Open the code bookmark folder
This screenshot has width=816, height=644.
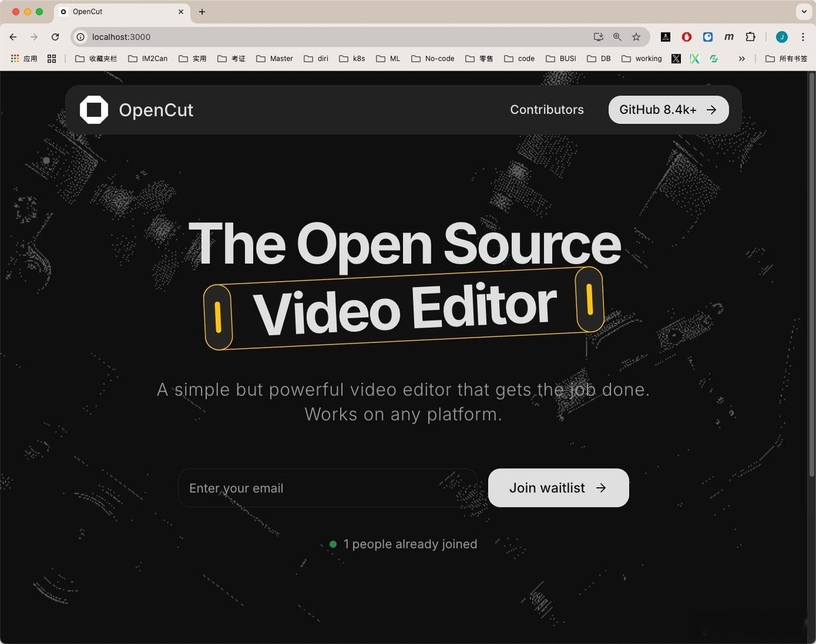[520, 59]
